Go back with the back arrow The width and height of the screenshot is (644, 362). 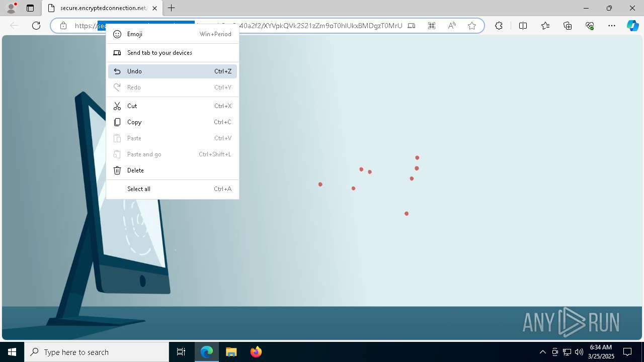14,26
